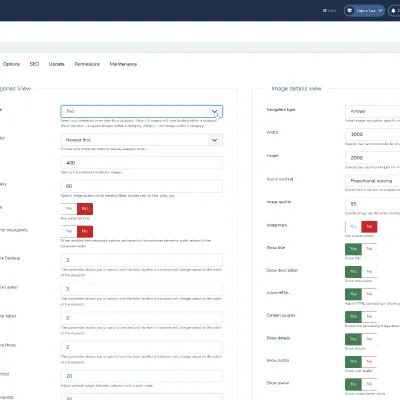The width and height of the screenshot is (400, 400).
Task: Click the Image details view heading
Action: [296, 89]
